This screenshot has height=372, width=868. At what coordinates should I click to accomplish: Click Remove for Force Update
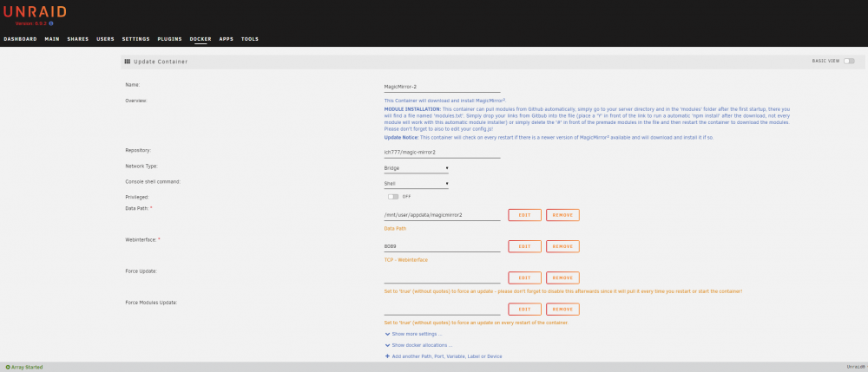[562, 278]
